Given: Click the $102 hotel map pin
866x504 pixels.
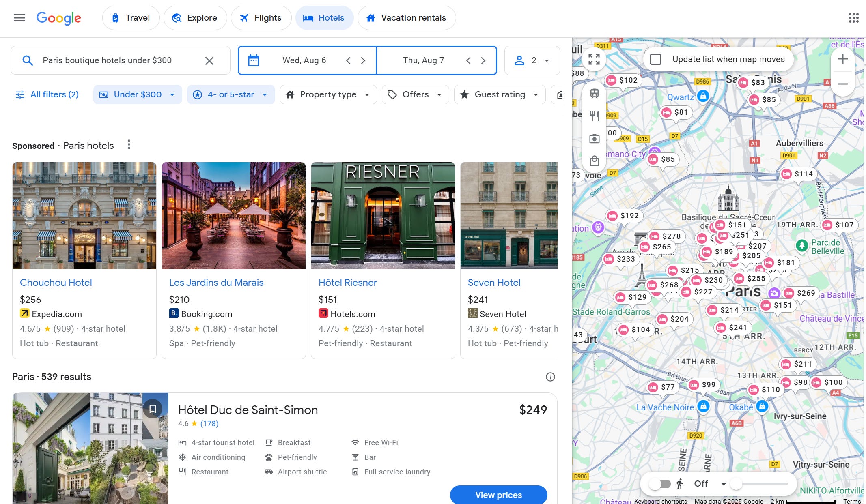Looking at the screenshot, I should (623, 80).
